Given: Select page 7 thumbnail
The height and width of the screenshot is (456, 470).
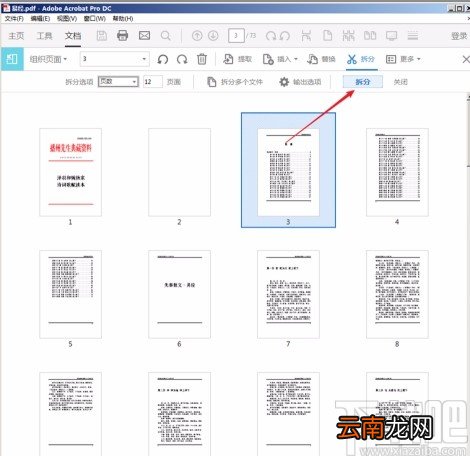Looking at the screenshot, I should (x=288, y=294).
